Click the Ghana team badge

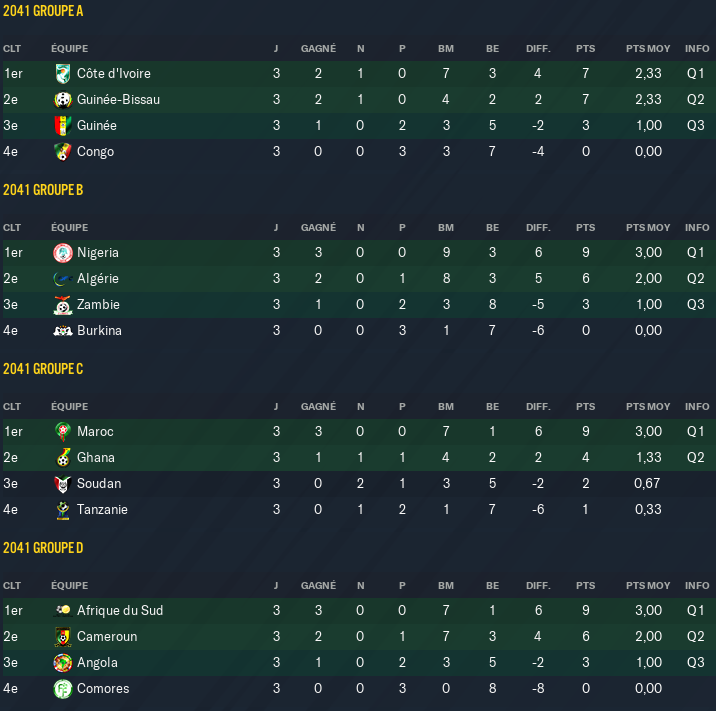coord(63,458)
